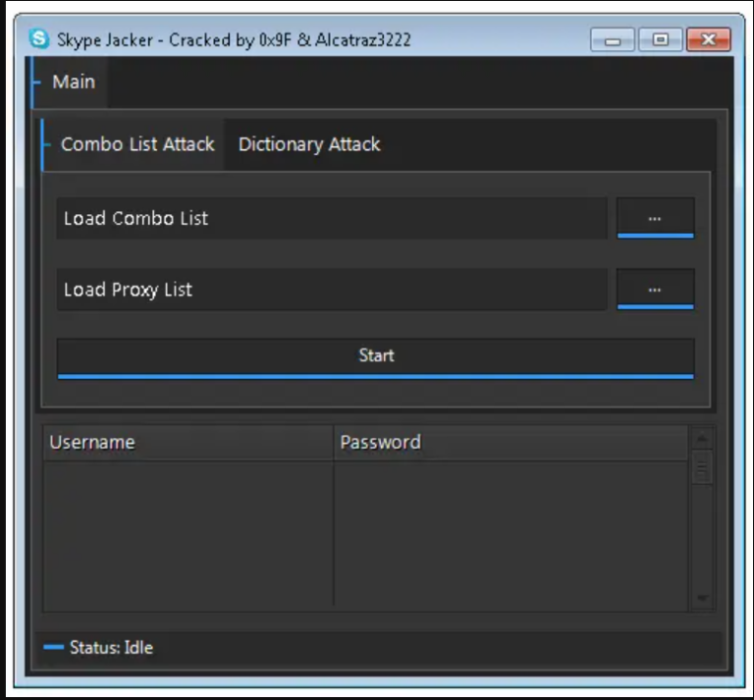Click the Start button
754x700 pixels.
(x=376, y=358)
